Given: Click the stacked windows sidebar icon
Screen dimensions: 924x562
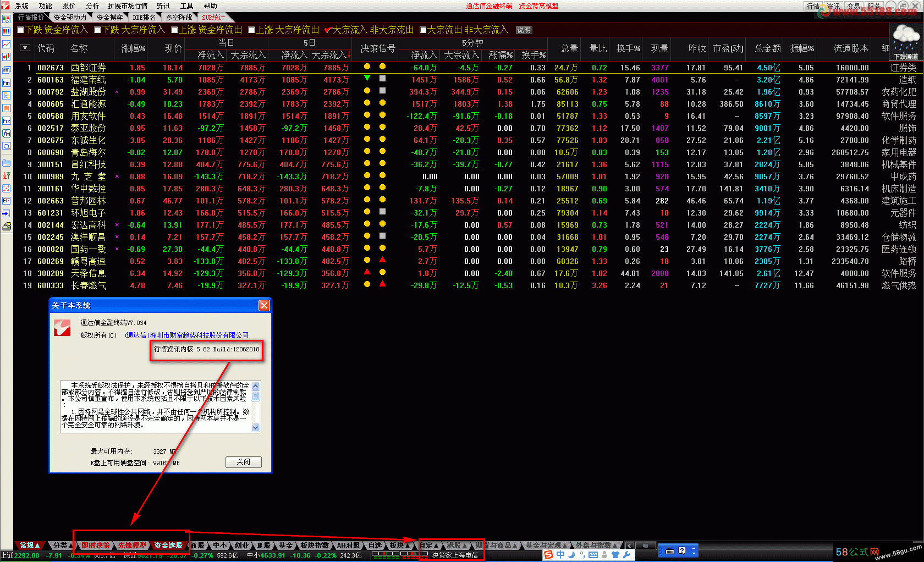Looking at the screenshot, I should [7, 70].
